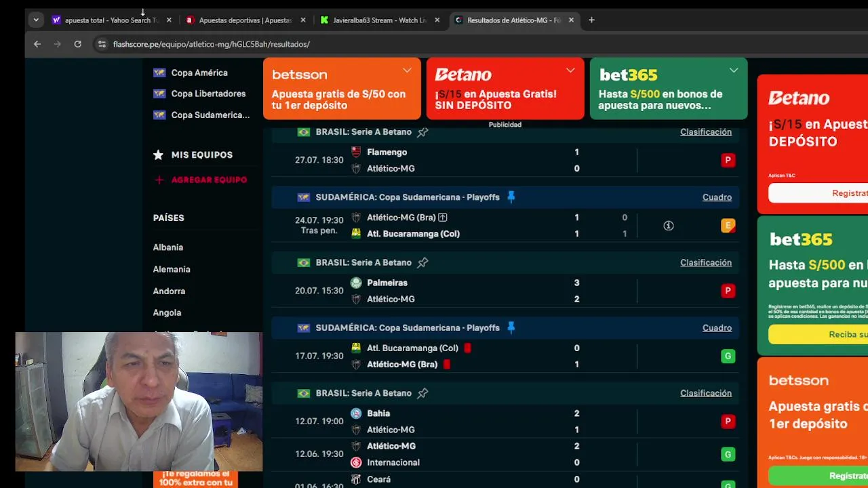The width and height of the screenshot is (868, 488).
Task: Reload the current page
Action: pyautogui.click(x=78, y=44)
